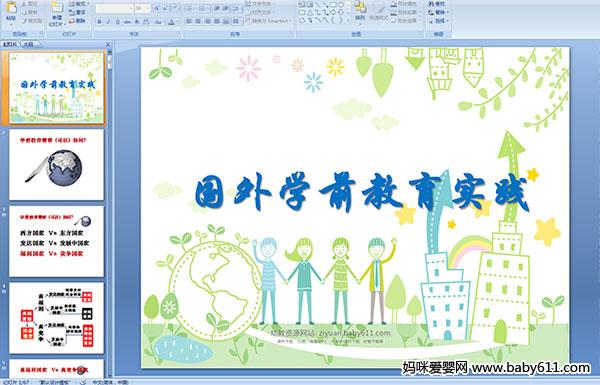Click the Find icon in Editing group
The height and width of the screenshot is (385, 600).
point(437,3)
